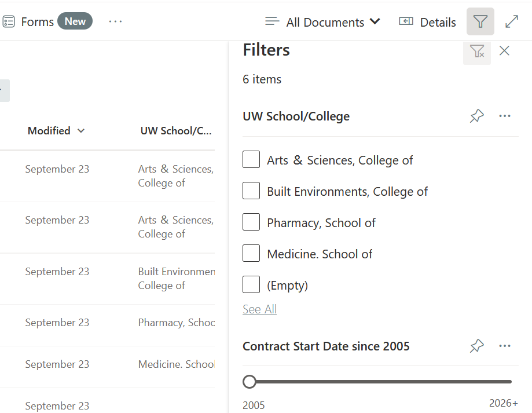The width and height of the screenshot is (532, 413).
Task: Open the Modified column sort menu
Action: coord(56,130)
